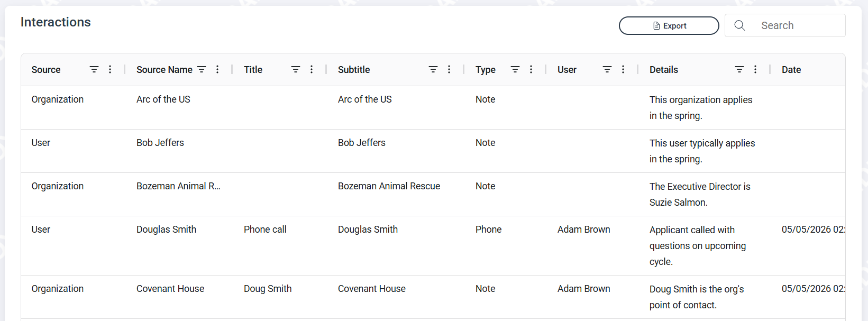Click the date in the Douglas Smith row
Image resolution: width=868 pixels, height=321 pixels.
tap(813, 230)
